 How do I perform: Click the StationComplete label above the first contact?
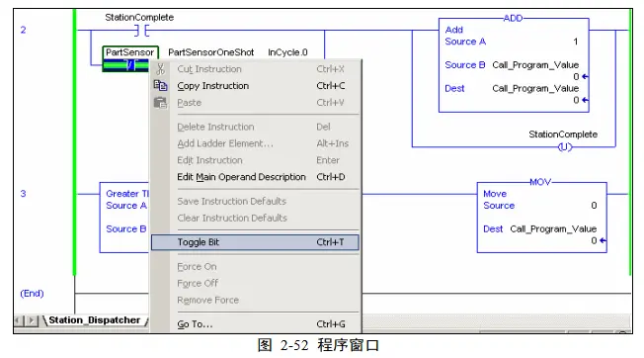pyautogui.click(x=139, y=17)
